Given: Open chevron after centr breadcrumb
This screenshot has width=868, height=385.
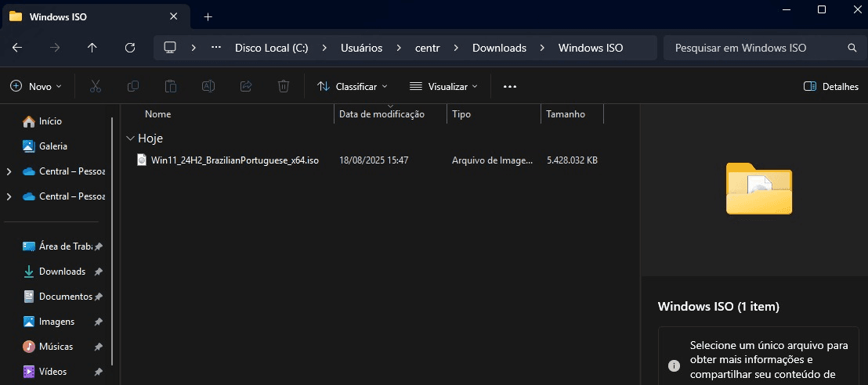Looking at the screenshot, I should point(456,49).
